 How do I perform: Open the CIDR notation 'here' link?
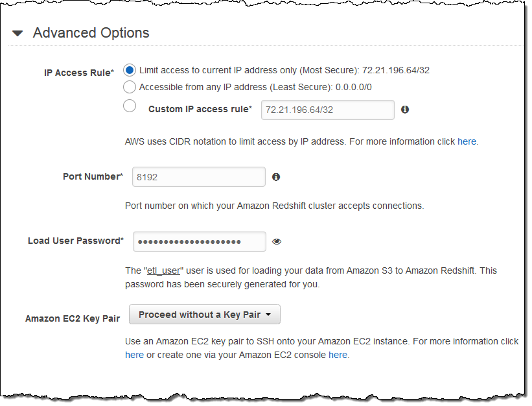pyautogui.click(x=467, y=141)
